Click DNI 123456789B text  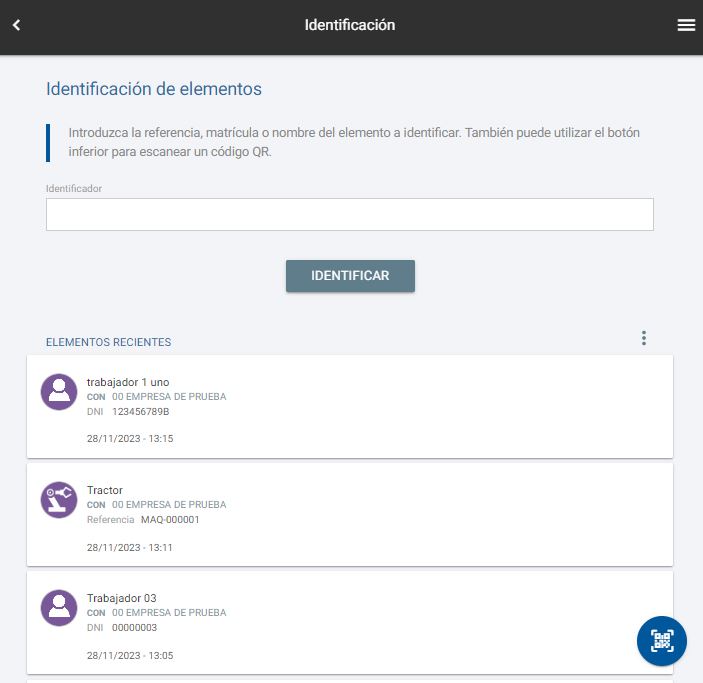140,412
